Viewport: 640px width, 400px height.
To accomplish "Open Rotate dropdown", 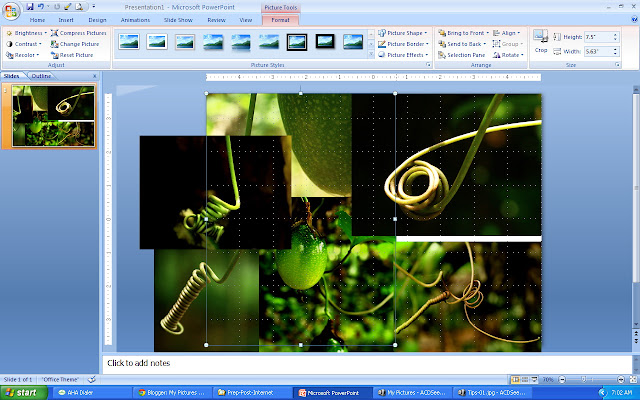I will (508, 55).
